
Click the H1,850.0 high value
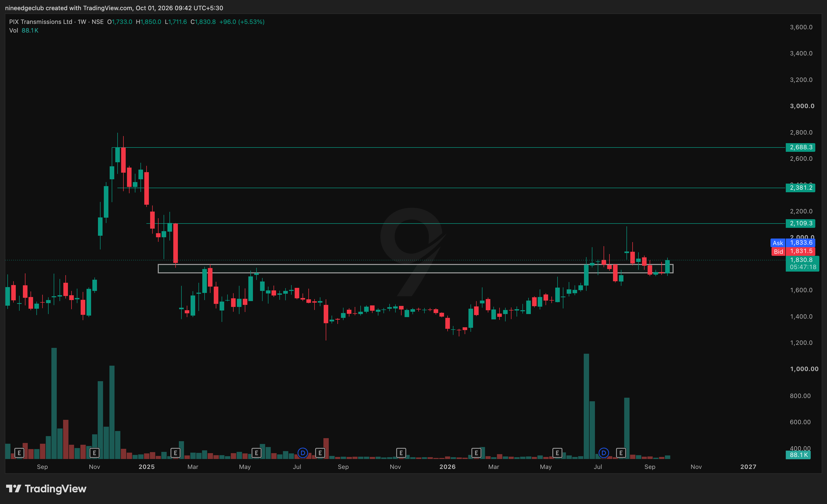coord(148,22)
